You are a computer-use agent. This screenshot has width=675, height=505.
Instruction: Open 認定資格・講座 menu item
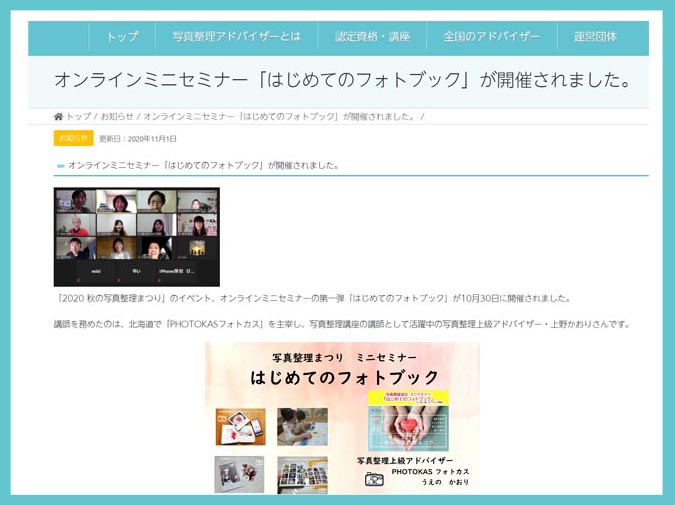click(372, 37)
